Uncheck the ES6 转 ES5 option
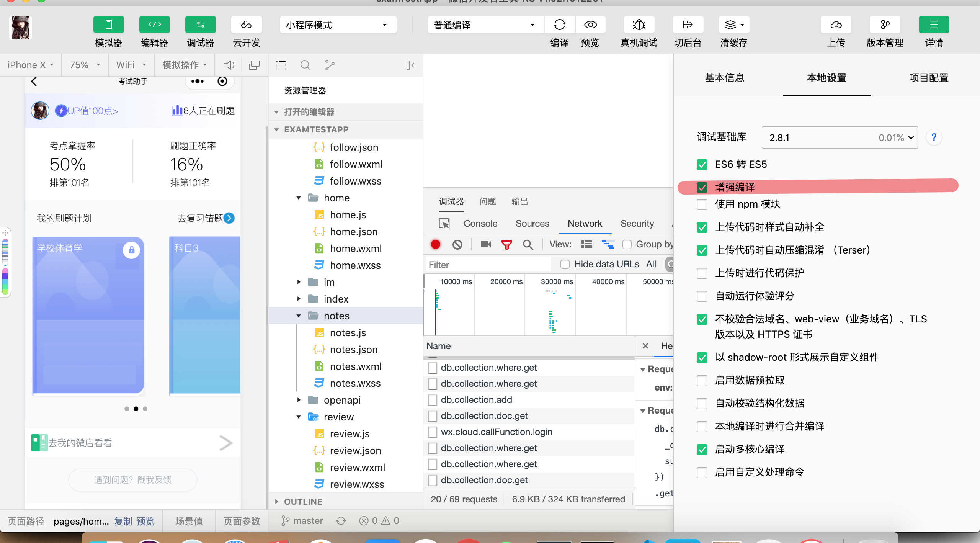The height and width of the screenshot is (543, 980). (x=702, y=165)
